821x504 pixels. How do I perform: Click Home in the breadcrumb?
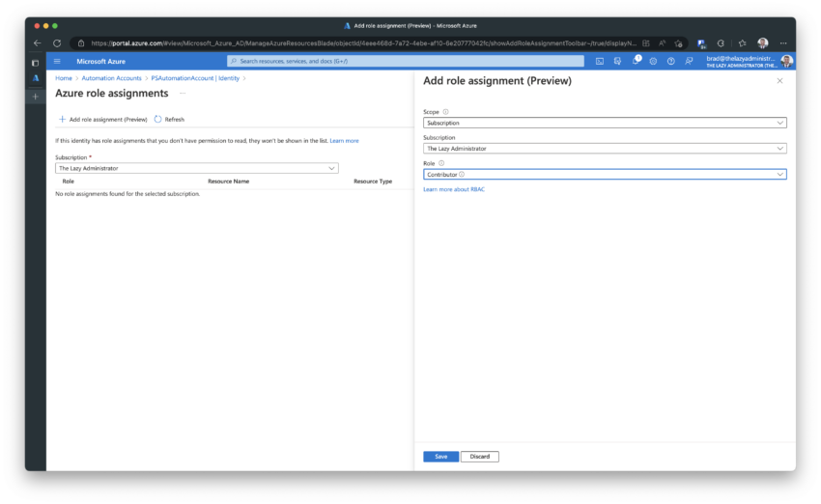click(64, 78)
